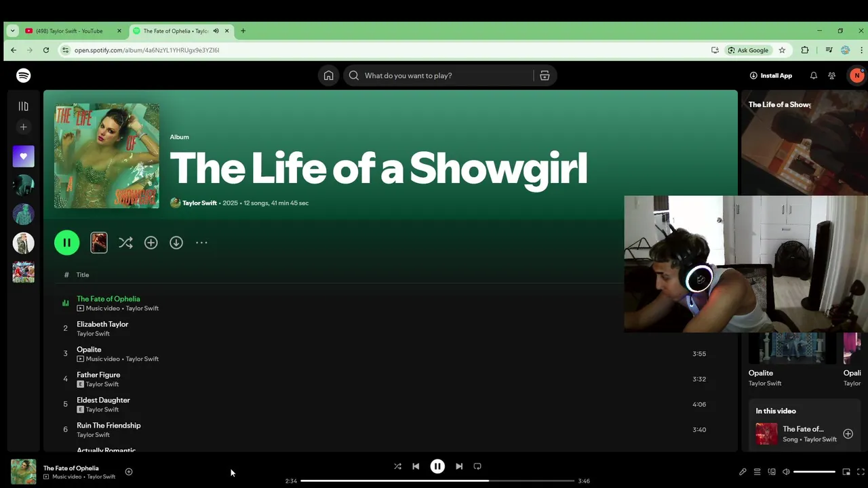Viewport: 868px width, 488px height.
Task: Select the Opalite track row
Action: pyautogui.click(x=390, y=354)
